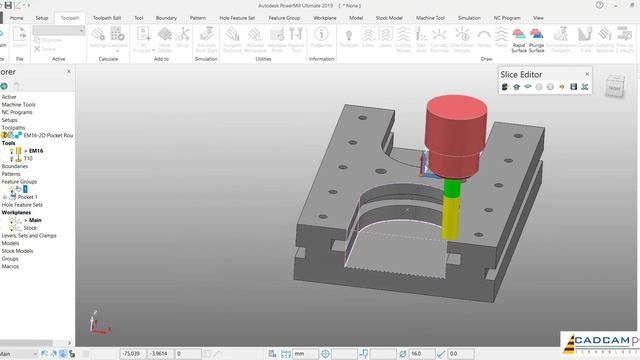Click the Rapid Surface draw icon
This screenshot has width=640, height=360.
519,40
